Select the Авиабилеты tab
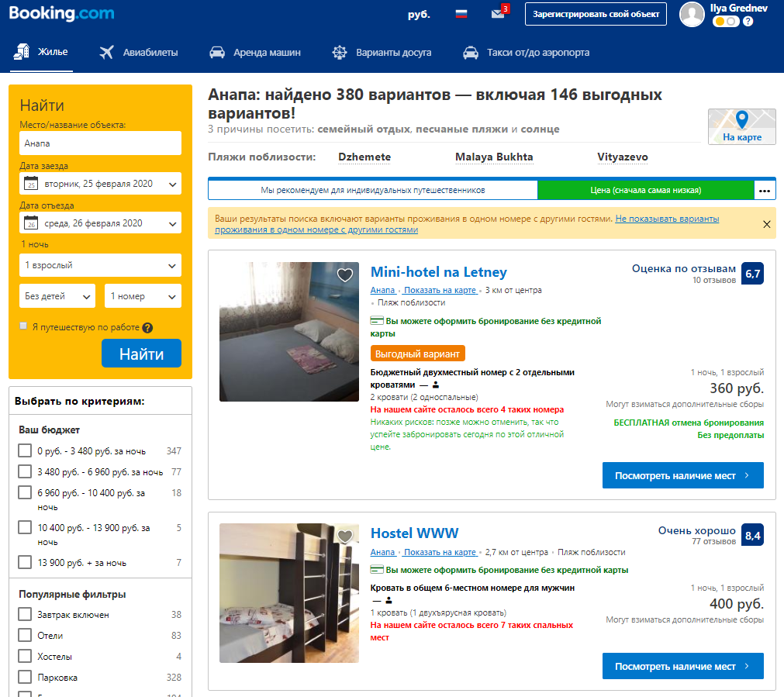The width and height of the screenshot is (784, 697). tap(139, 52)
